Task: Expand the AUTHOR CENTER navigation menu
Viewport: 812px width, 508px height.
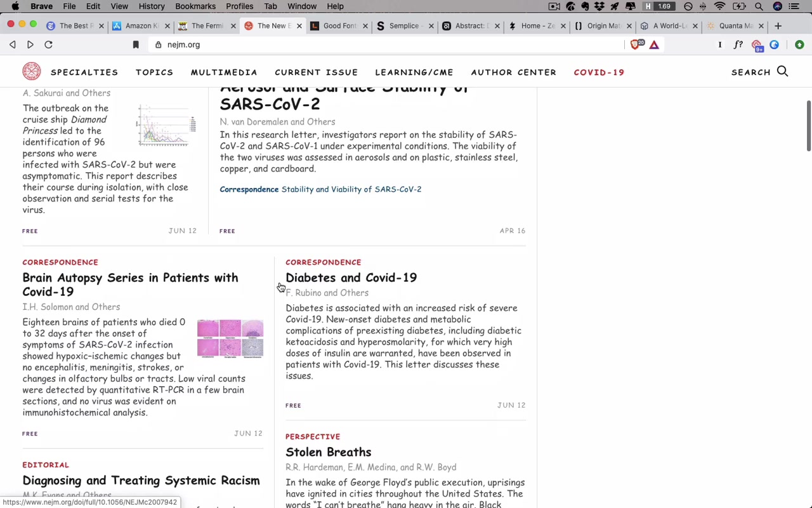Action: tap(513, 72)
